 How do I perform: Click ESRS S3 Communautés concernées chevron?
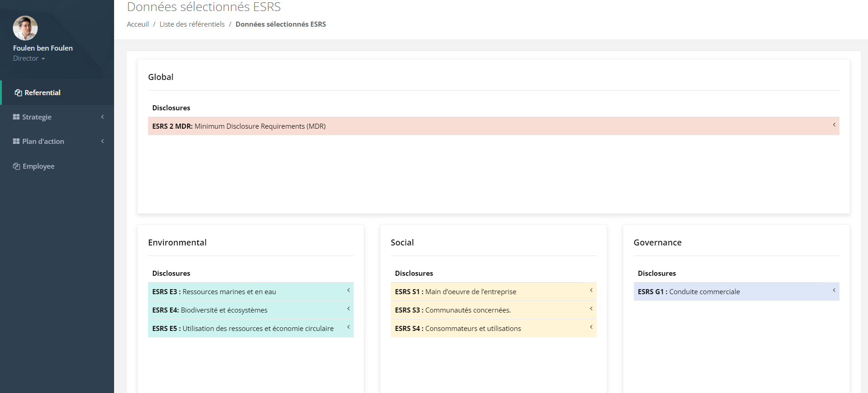click(591, 309)
